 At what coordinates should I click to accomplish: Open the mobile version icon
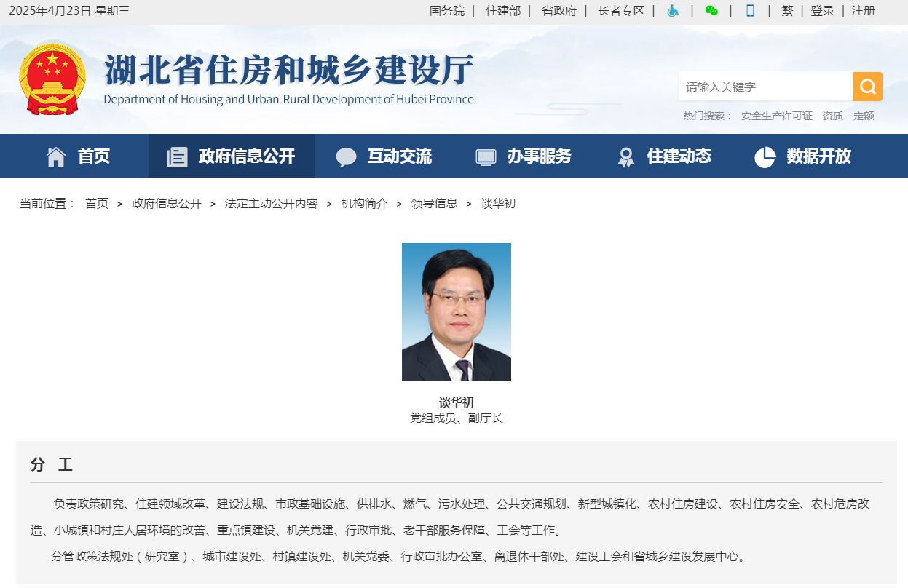(x=751, y=10)
